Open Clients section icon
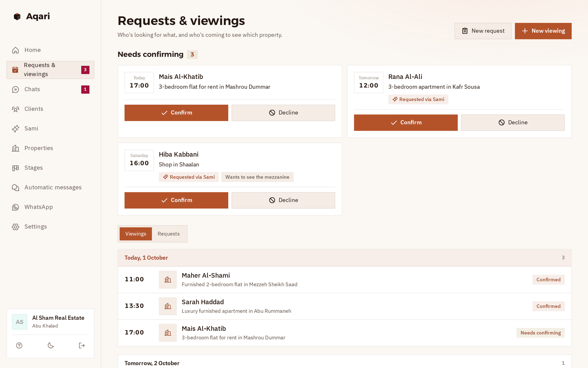Screen dimensions: 588x368 (16, 109)
